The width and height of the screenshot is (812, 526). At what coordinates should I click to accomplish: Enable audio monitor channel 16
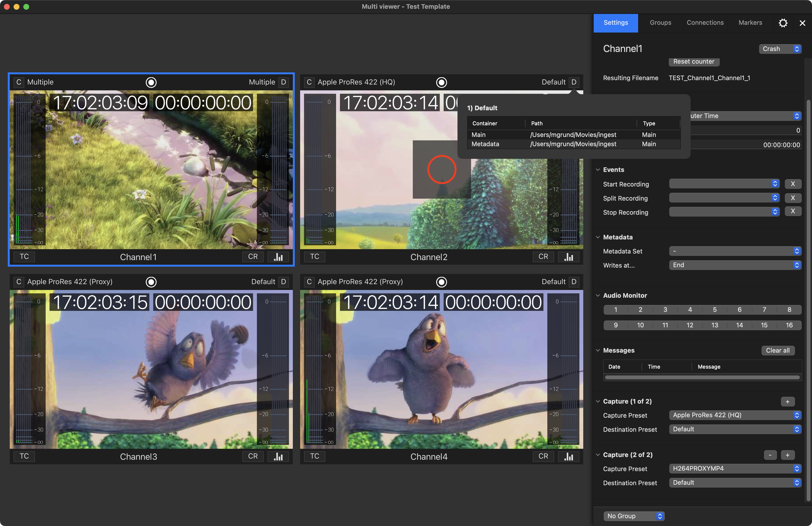789,325
